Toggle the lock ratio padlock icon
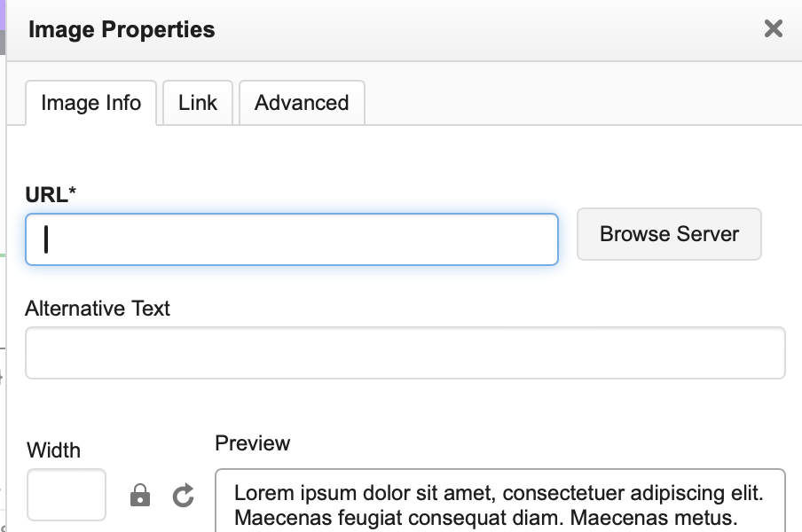 point(140,495)
